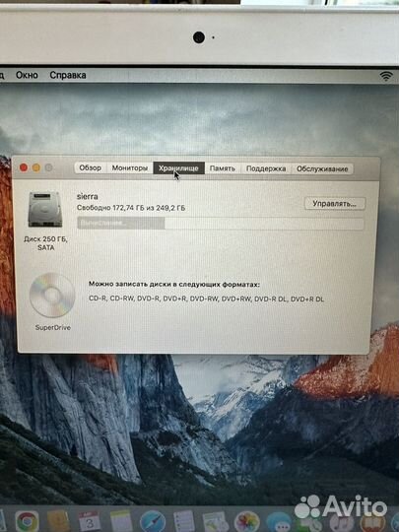The width and height of the screenshot is (399, 532).
Task: Launch Safari from the Dock
Action: pyautogui.click(x=153, y=522)
